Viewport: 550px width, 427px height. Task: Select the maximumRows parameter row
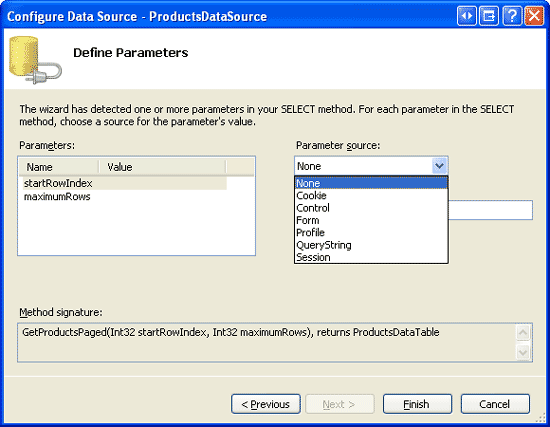pos(125,196)
